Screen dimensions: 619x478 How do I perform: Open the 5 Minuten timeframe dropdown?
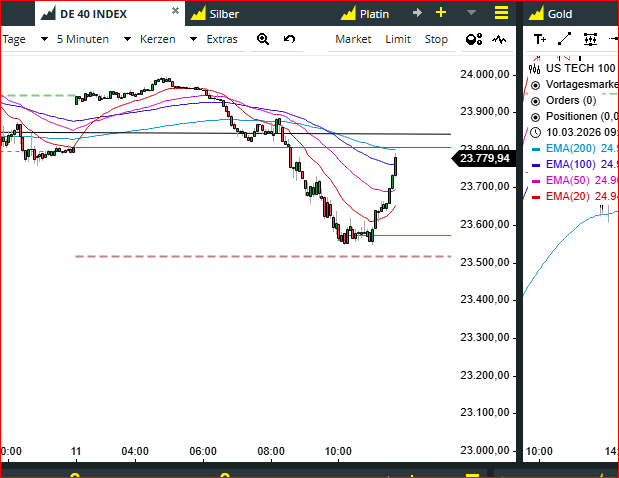click(95, 39)
